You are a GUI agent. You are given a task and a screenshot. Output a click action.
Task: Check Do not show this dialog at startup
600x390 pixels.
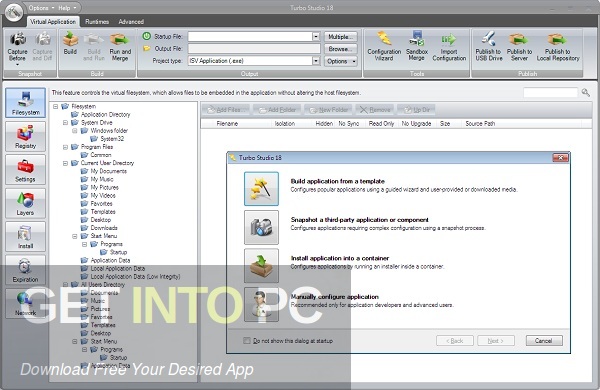[x=247, y=341]
